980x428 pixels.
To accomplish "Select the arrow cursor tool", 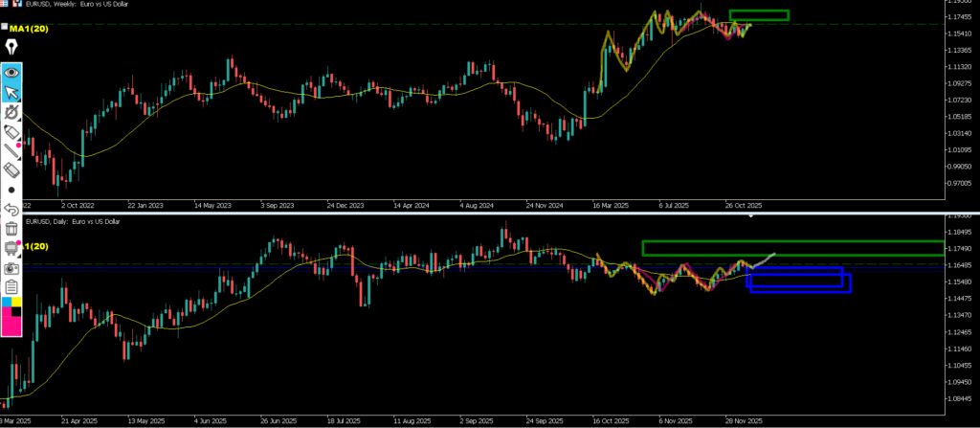I will pyautogui.click(x=11, y=92).
